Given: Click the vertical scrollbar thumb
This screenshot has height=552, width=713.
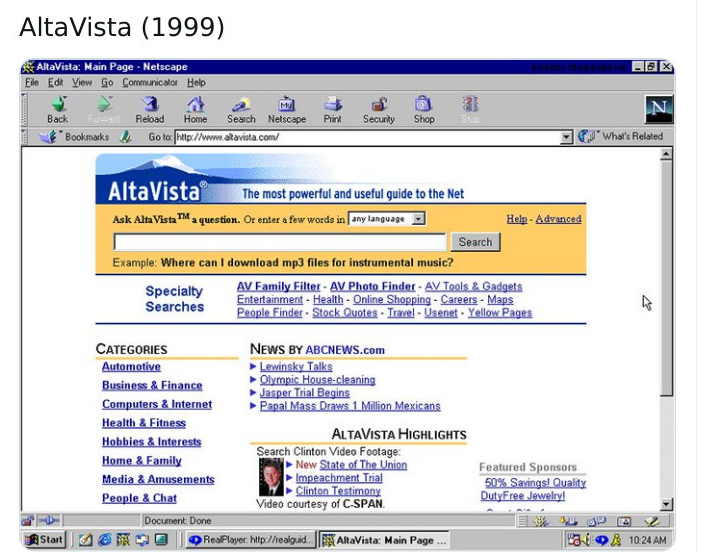Looking at the screenshot, I should click(666, 278).
